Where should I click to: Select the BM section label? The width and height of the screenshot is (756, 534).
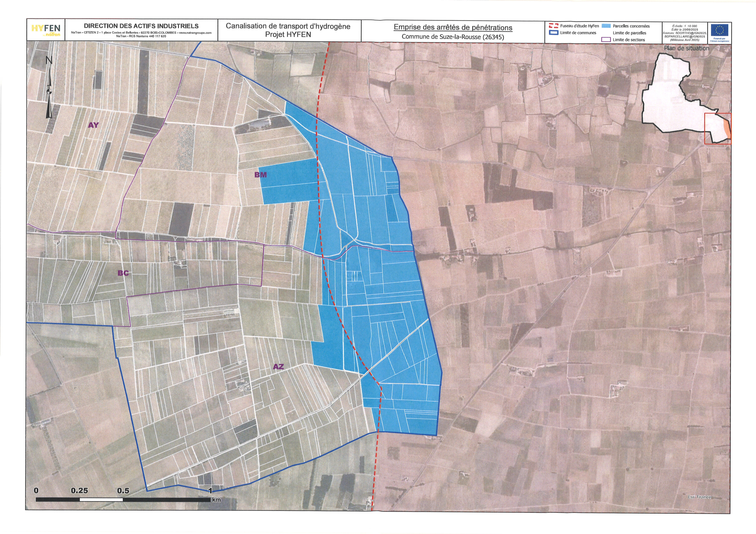coord(261,175)
